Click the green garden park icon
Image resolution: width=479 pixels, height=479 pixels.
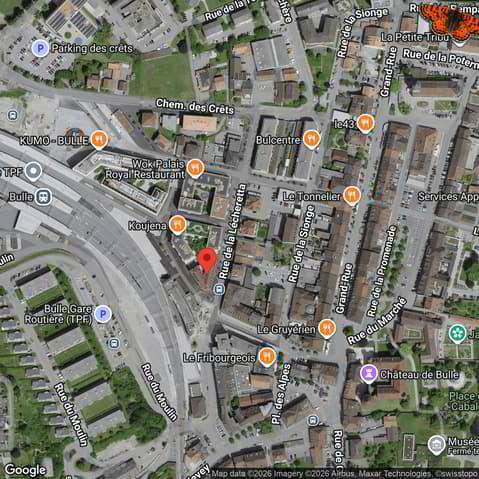tap(458, 333)
